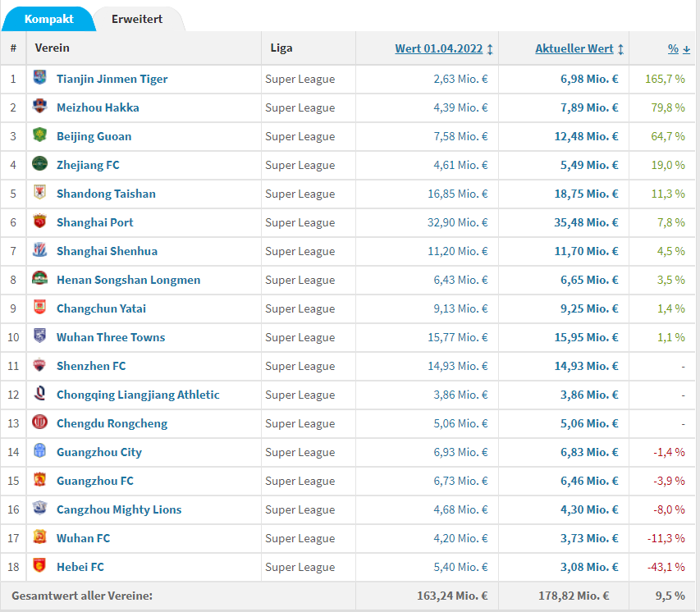Click the Liga column header
Screen dimensions: 700x612
tap(281, 48)
